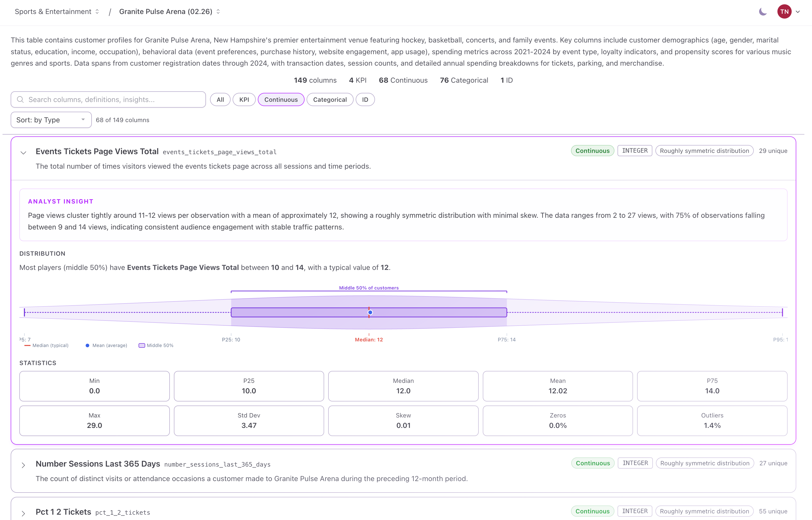Click INTEGER badge on Number Sessions row
Viewport: 812px width, 520px height.
[x=635, y=463]
